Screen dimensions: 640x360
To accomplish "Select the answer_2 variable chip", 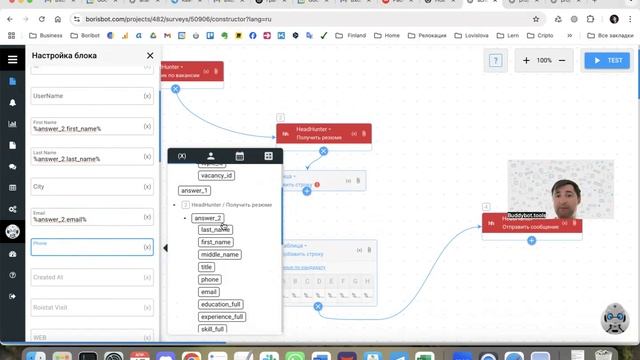I will click(x=208, y=218).
